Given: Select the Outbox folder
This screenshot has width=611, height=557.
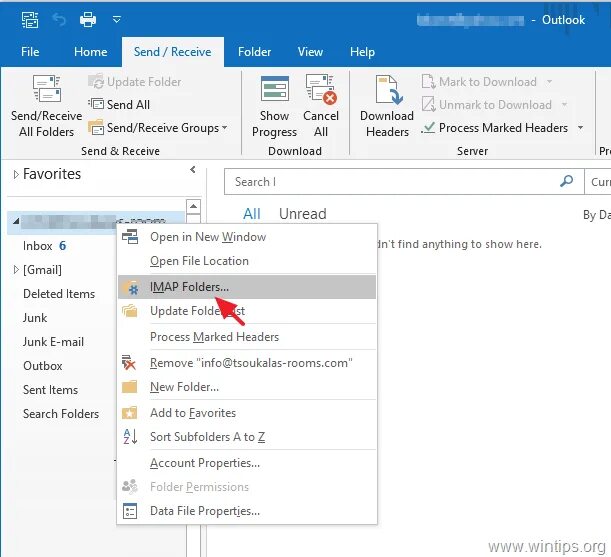Looking at the screenshot, I should tap(43, 366).
